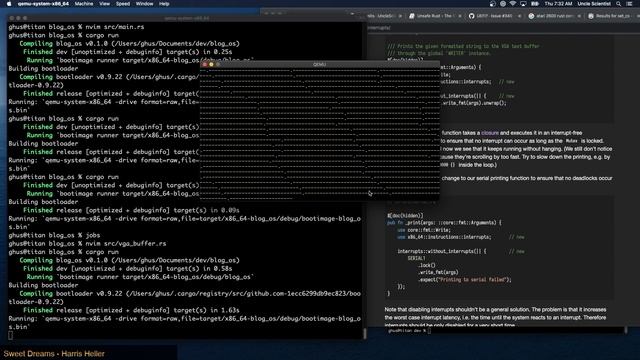Click the 'jobs' command line in terminal
This screenshot has width=640, height=360.
(x=54, y=236)
